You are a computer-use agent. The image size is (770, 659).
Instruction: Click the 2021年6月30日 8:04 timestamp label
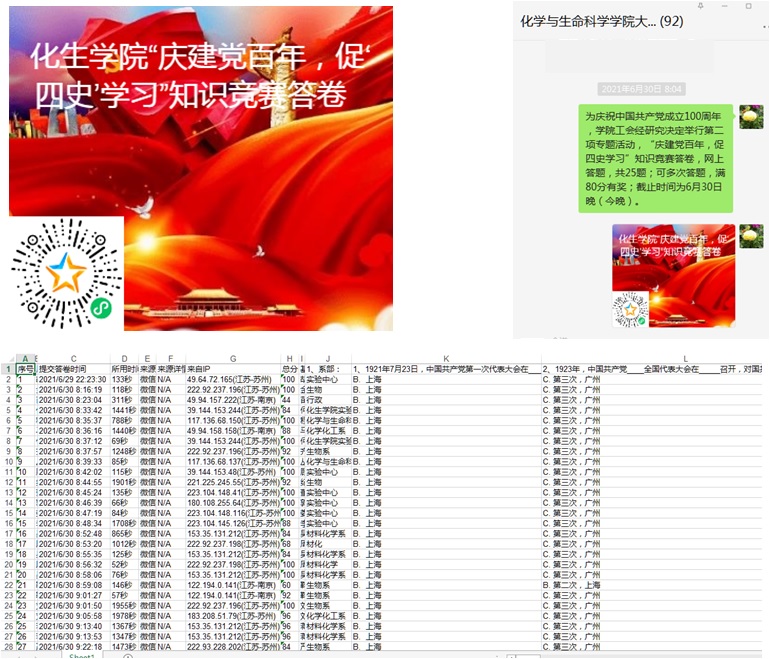click(641, 89)
